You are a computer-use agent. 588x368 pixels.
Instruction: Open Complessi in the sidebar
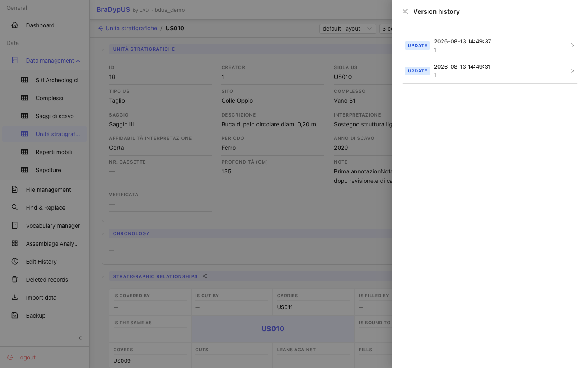click(45, 98)
